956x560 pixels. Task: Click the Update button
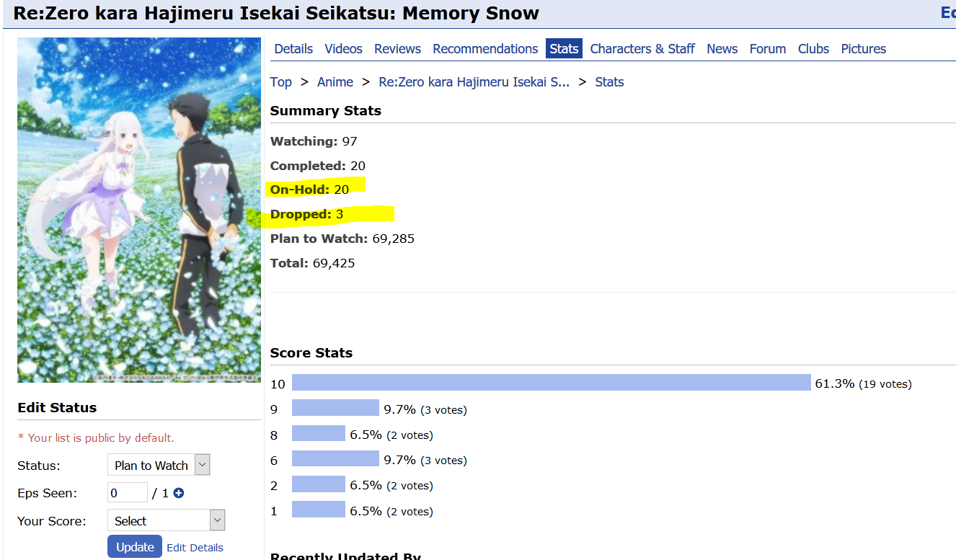(135, 547)
